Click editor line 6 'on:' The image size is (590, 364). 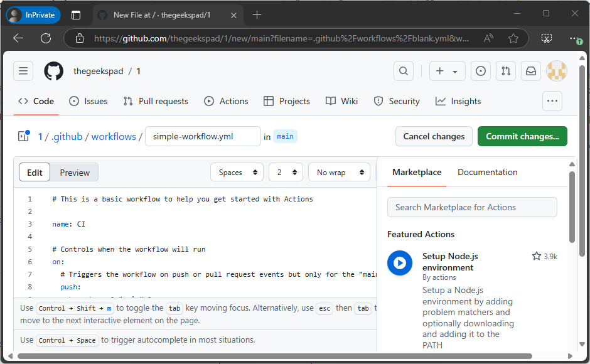58,262
